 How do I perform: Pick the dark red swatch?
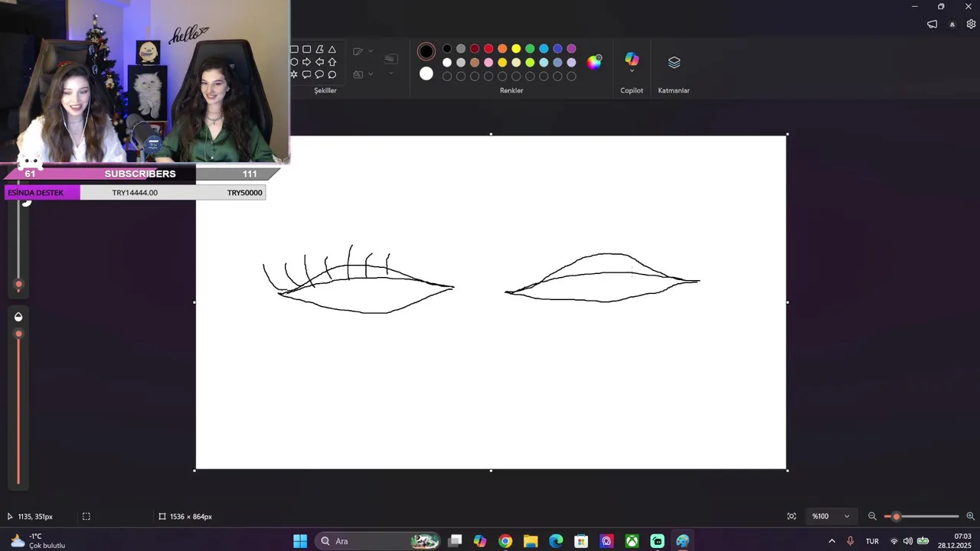pyautogui.click(x=475, y=49)
